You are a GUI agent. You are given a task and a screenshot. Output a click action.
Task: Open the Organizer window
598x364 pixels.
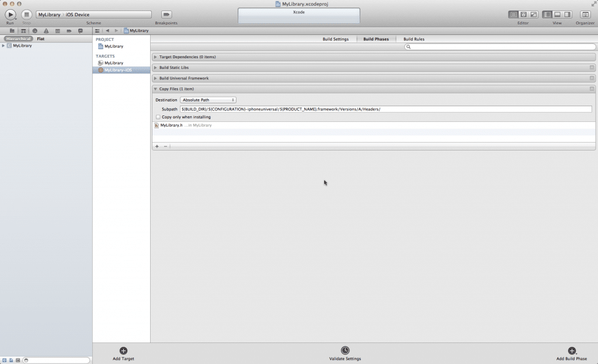pyautogui.click(x=585, y=14)
